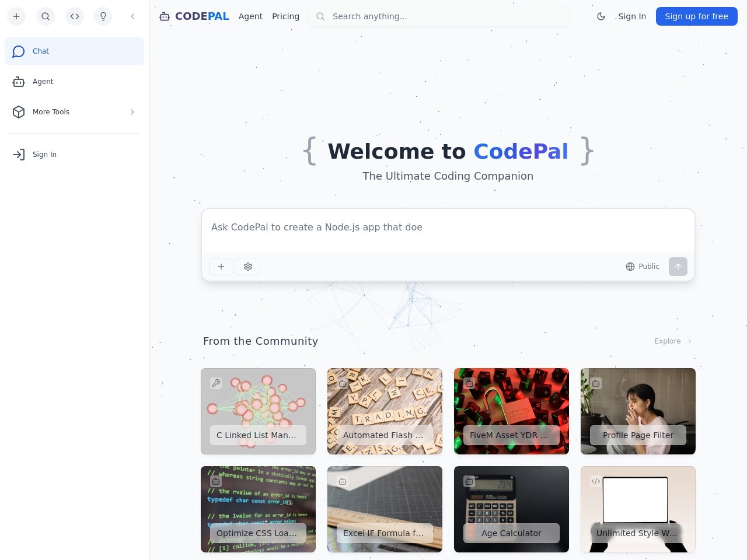
Task: Select Chat in the sidebar
Action: click(x=74, y=51)
